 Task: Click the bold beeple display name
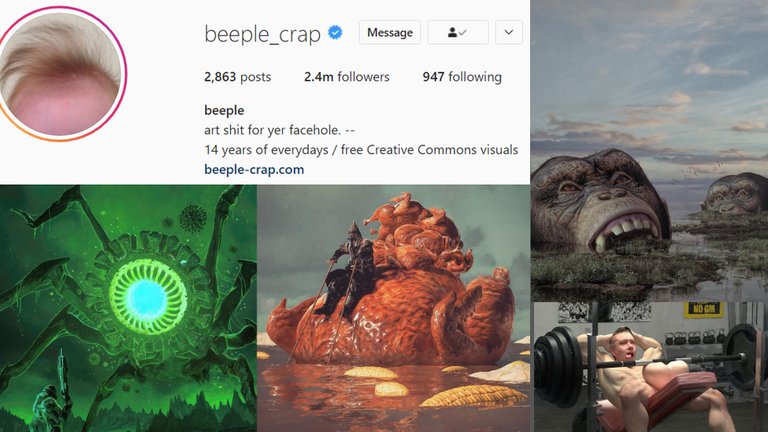(224, 110)
